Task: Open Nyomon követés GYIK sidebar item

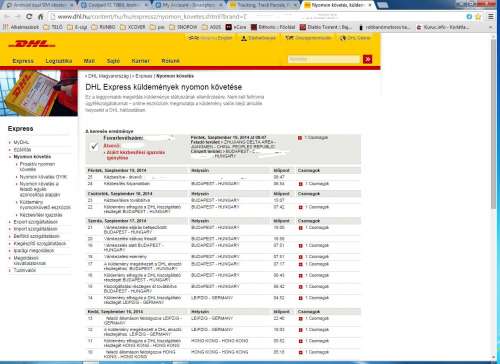Action: (43, 177)
